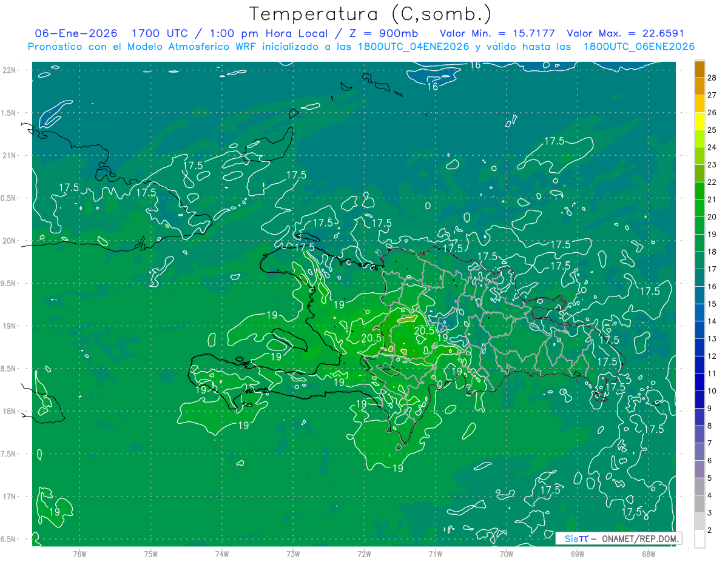This screenshot has height=562, width=728.
Task: Click the latitude axis label "6.5N"
Action: tap(9, 539)
